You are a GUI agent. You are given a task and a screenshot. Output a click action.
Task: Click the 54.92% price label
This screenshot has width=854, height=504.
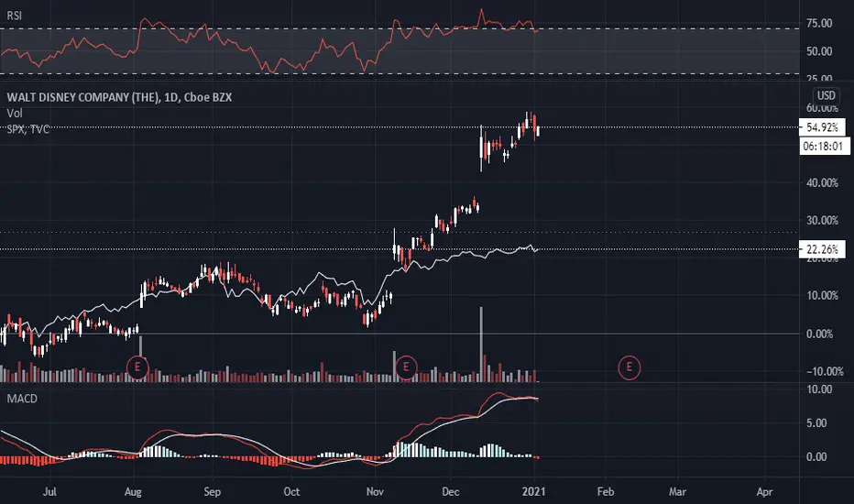[822, 127]
